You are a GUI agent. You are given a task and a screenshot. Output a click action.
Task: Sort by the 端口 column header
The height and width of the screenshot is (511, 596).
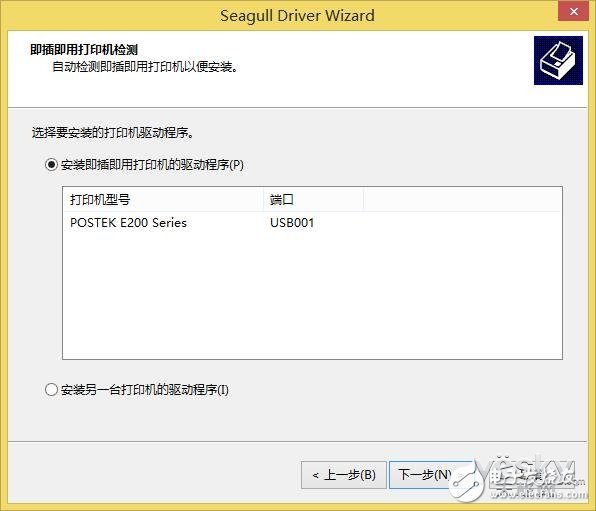pos(313,199)
